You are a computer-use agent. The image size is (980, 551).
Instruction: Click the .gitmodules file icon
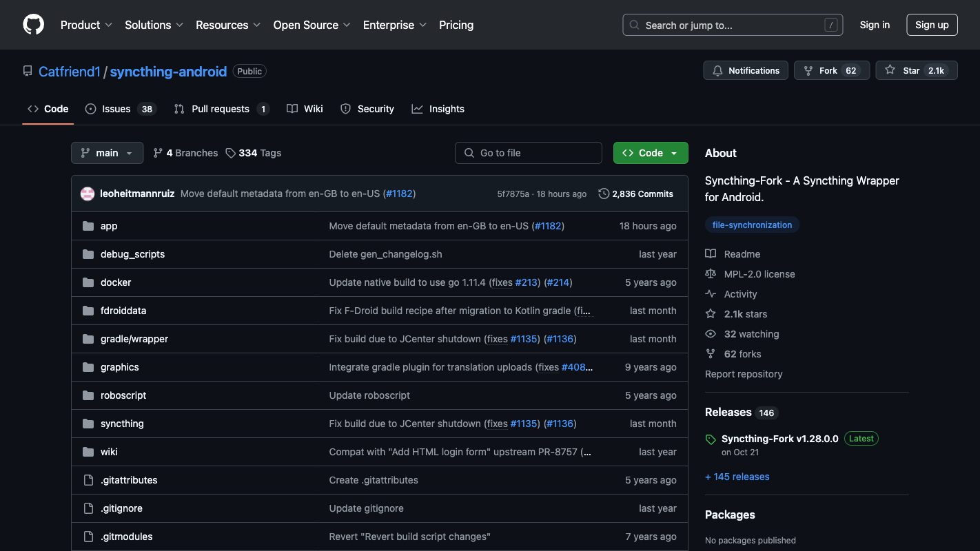[88, 537]
